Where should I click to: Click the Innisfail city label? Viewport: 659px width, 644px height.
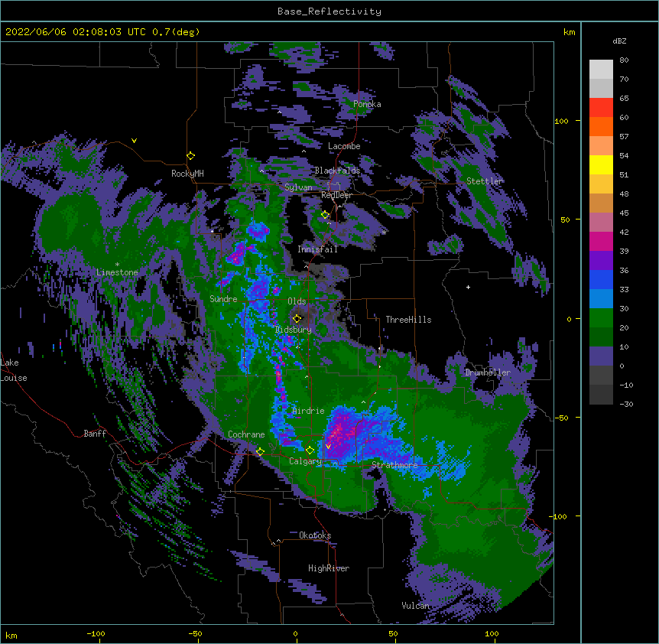[x=317, y=249]
